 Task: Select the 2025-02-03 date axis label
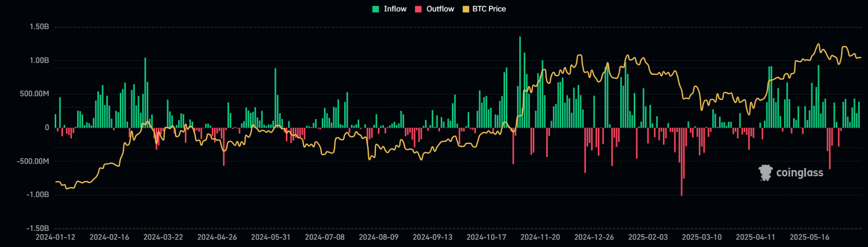click(648, 237)
